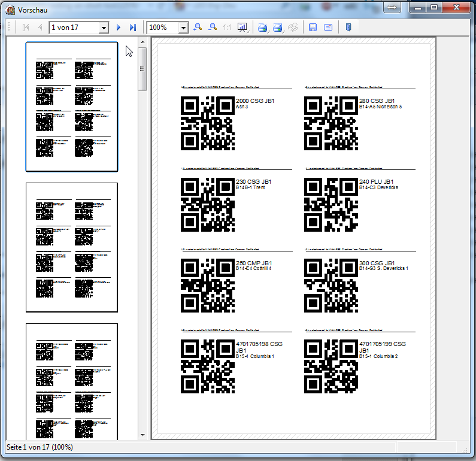Click the zoom in magnifier icon
The image size is (476, 461).
click(x=198, y=28)
